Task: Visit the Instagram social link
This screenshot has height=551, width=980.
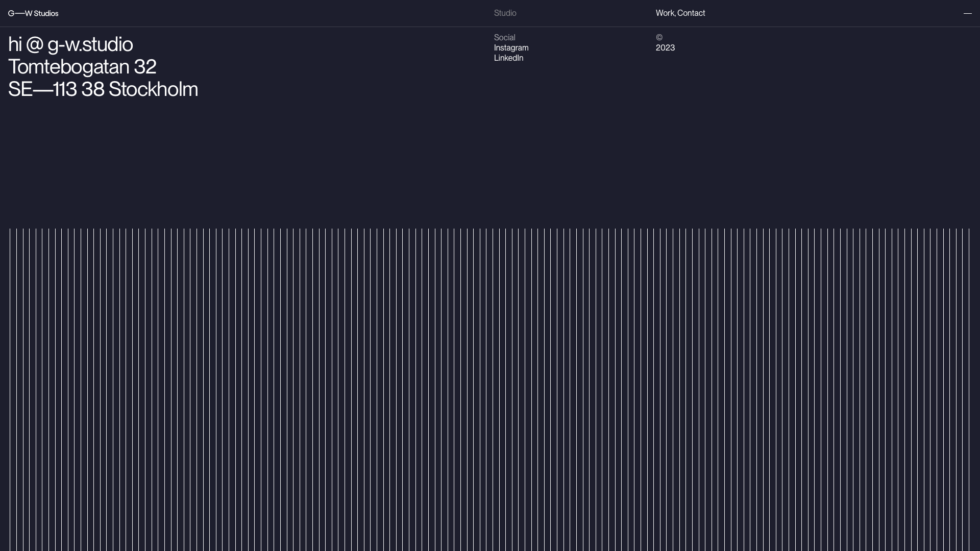Action: pos(511,47)
